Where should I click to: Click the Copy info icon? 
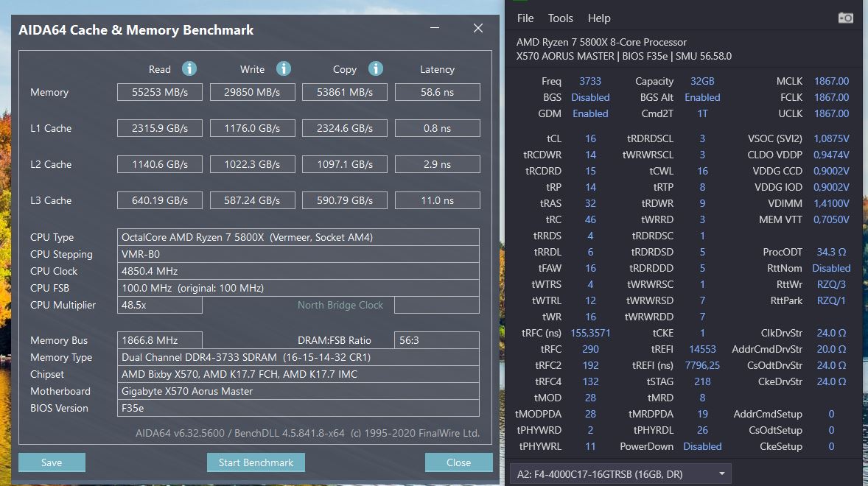pos(375,68)
